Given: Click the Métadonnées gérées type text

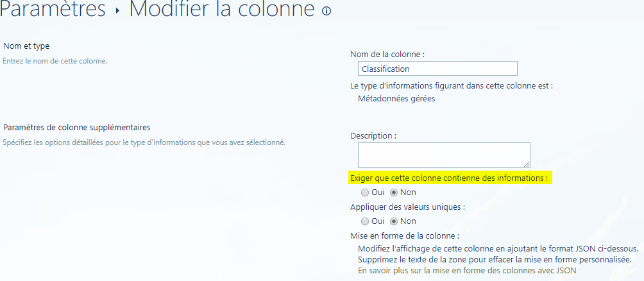Looking at the screenshot, I should pyautogui.click(x=396, y=98).
